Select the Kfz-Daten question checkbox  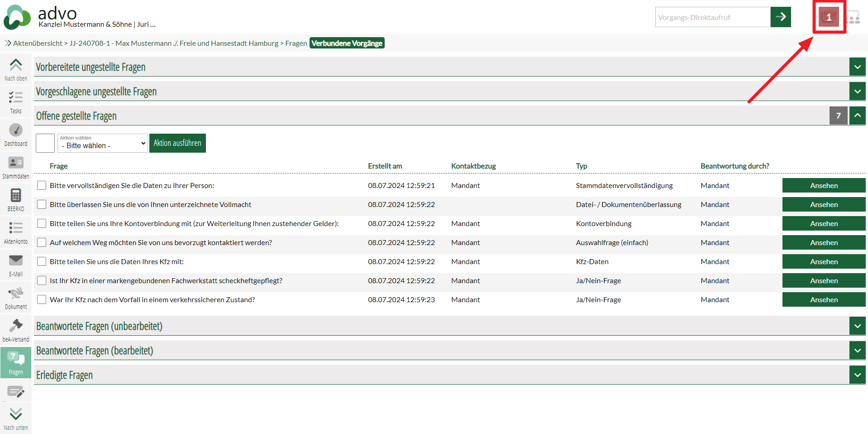[42, 261]
